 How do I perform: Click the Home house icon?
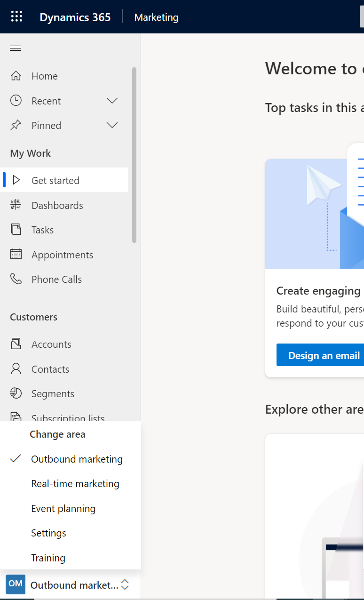pyautogui.click(x=16, y=76)
